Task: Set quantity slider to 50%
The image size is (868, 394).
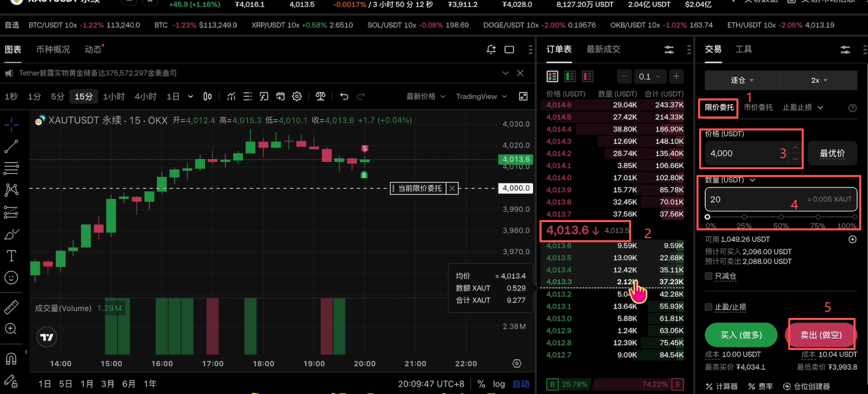Action: click(x=781, y=217)
